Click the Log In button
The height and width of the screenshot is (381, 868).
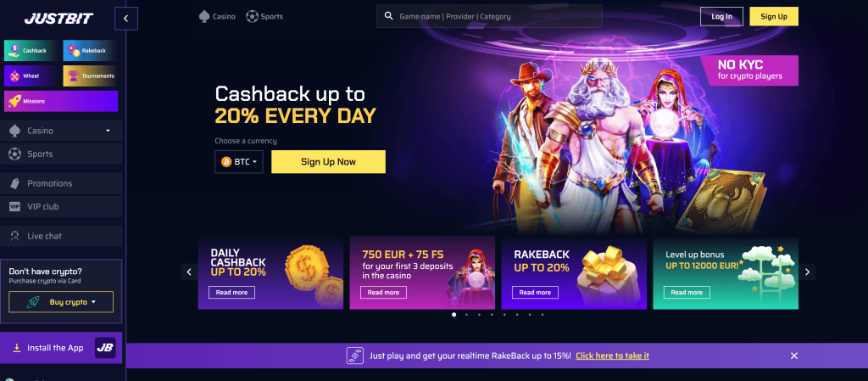(x=721, y=17)
